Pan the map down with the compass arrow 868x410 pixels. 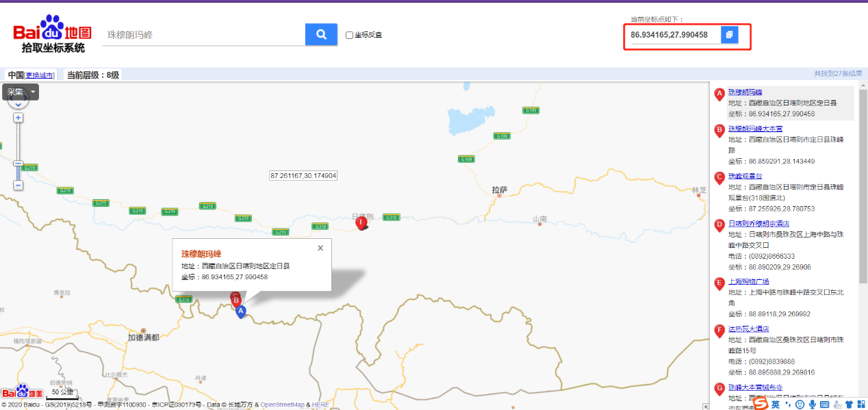click(x=18, y=105)
